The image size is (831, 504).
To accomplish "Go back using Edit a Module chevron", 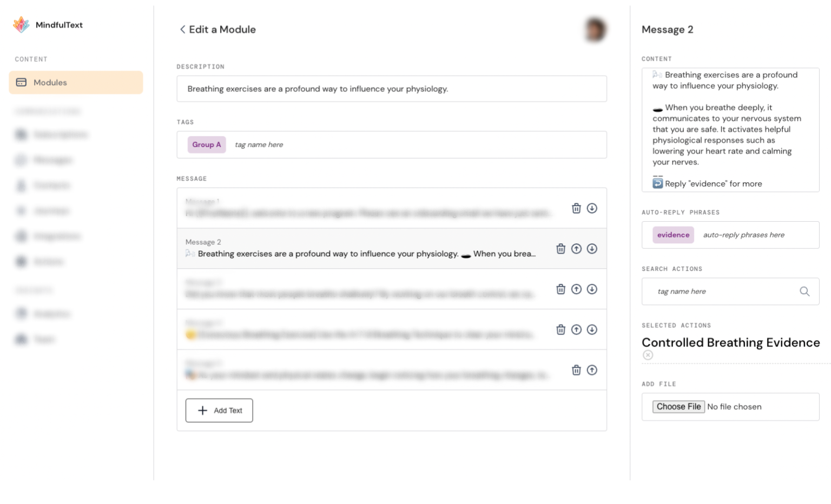I will point(183,30).
